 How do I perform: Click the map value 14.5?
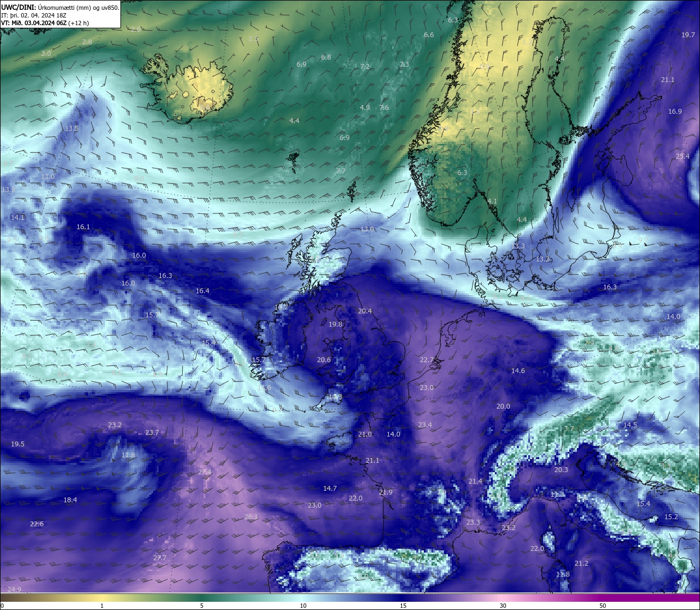(630, 425)
